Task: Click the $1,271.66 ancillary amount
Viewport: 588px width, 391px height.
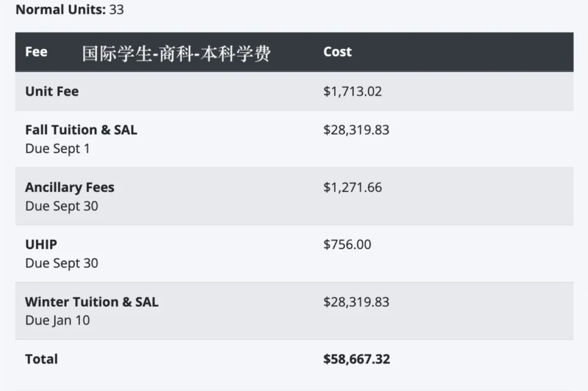Action: (352, 187)
